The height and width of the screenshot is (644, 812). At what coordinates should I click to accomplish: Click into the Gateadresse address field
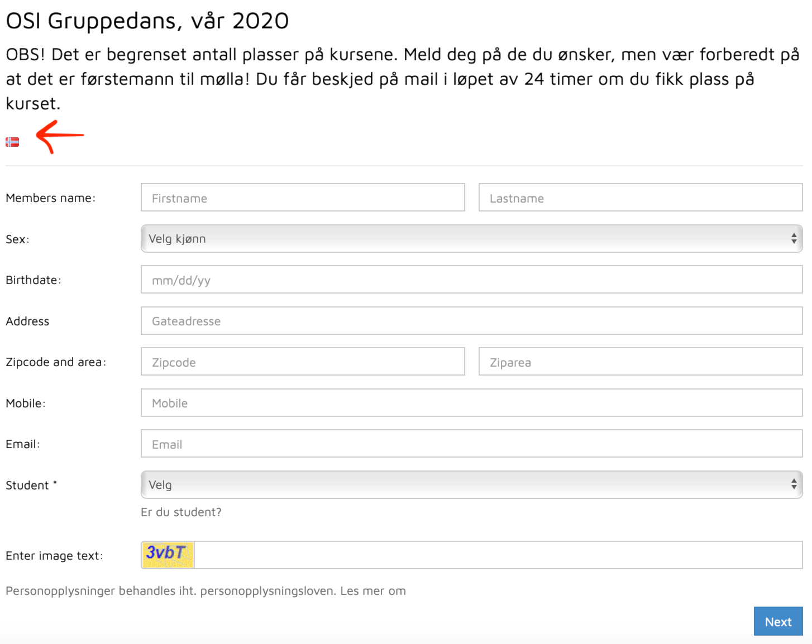pyautogui.click(x=471, y=321)
